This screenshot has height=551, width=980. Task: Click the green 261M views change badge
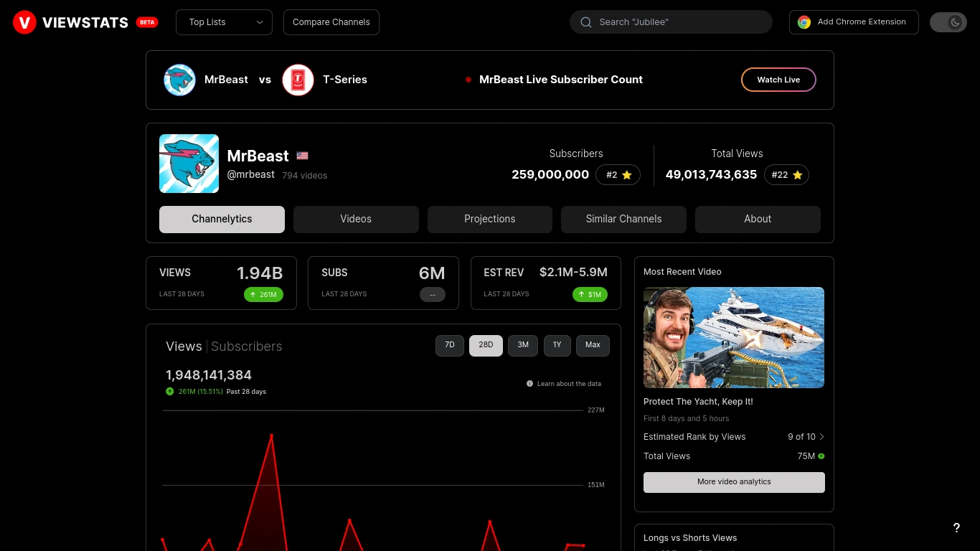[x=263, y=294]
